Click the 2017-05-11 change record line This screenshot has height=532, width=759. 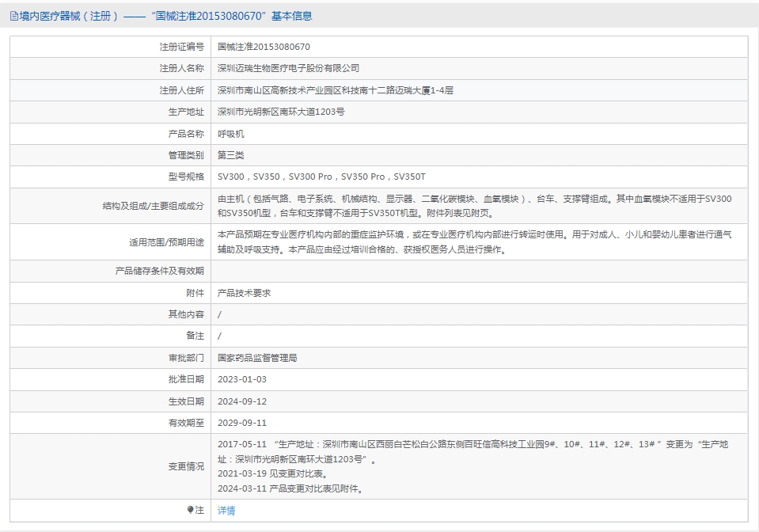[473, 451]
